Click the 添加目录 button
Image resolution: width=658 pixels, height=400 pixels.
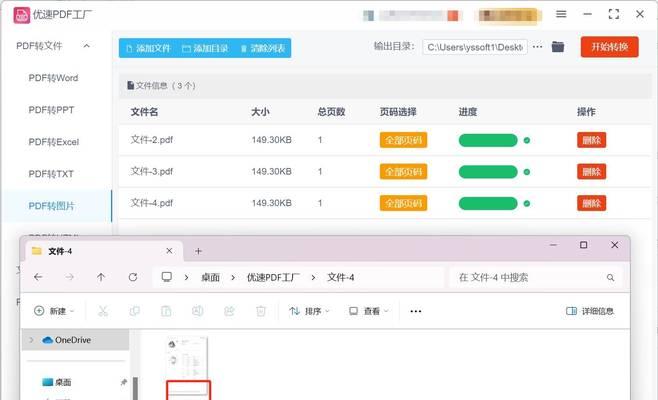(205, 48)
